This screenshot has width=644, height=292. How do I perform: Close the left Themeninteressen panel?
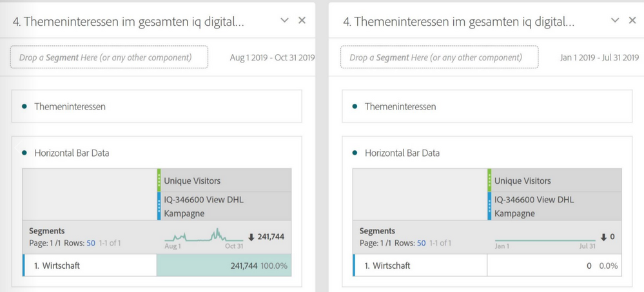302,20
